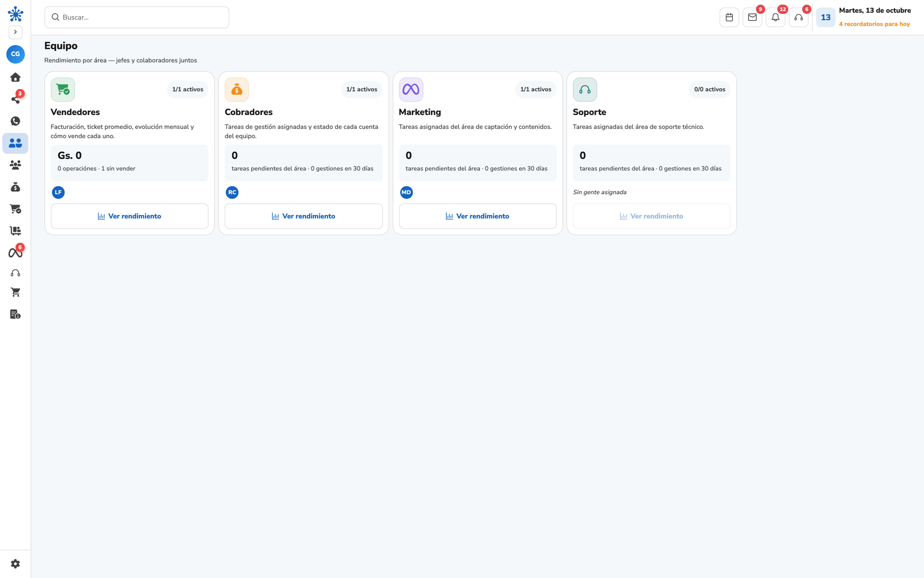Open the notifications bell
Viewport: 924px width, 578px height.
[x=776, y=17]
